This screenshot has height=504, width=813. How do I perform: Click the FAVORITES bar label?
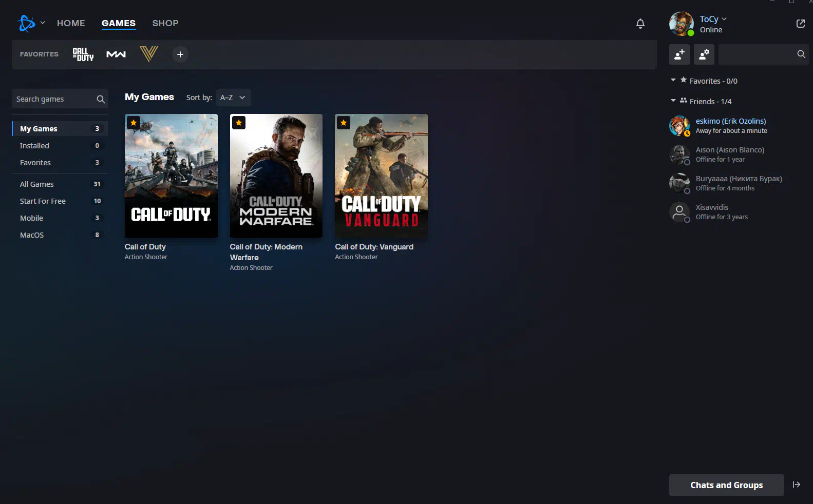pos(39,54)
